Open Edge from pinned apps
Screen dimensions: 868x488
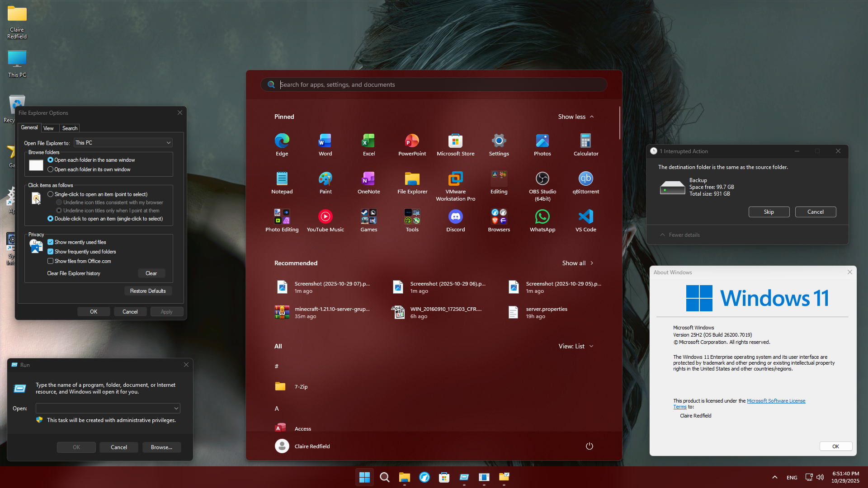(x=282, y=145)
